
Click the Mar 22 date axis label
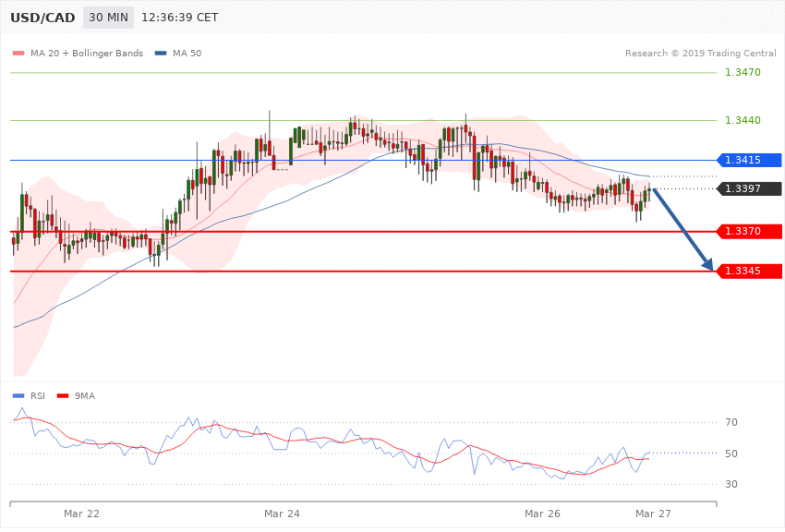tap(81, 514)
